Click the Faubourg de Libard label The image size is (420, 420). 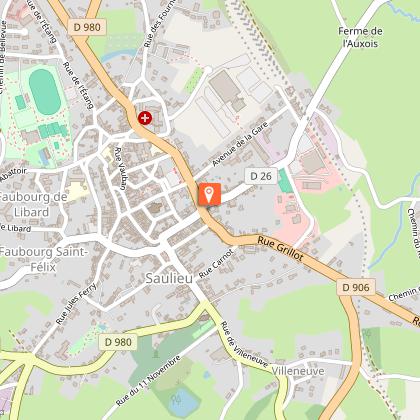point(33,204)
